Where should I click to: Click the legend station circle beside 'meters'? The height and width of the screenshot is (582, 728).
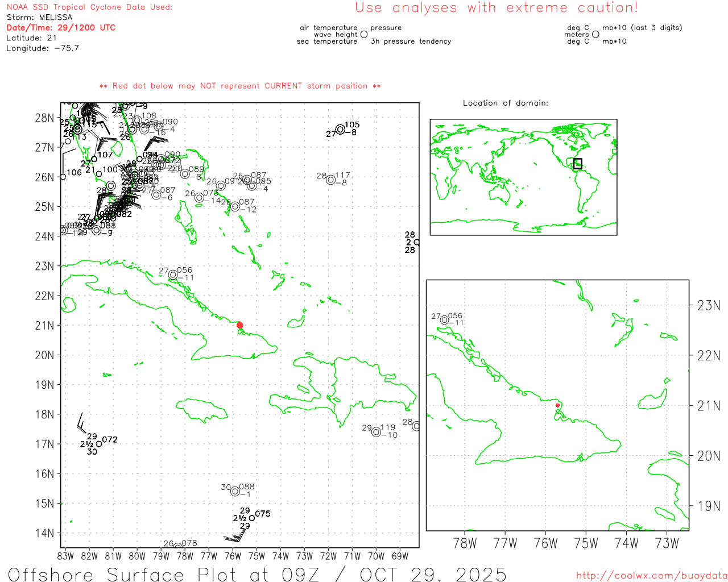(595, 35)
